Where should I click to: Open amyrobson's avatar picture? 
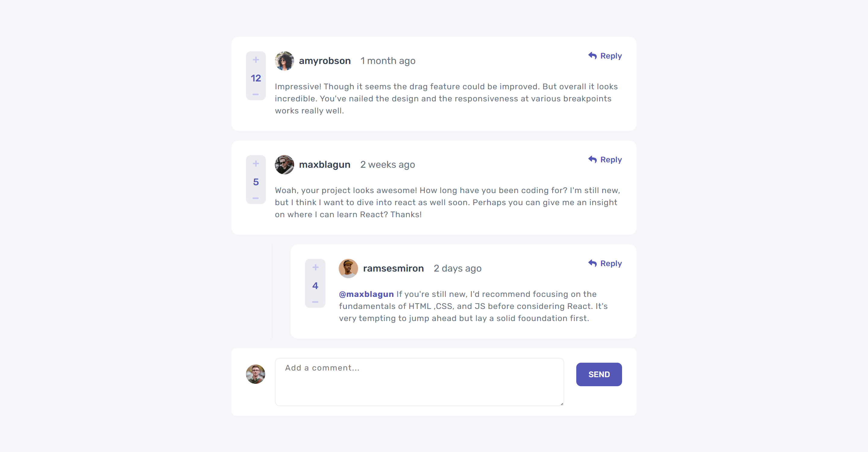coord(285,61)
